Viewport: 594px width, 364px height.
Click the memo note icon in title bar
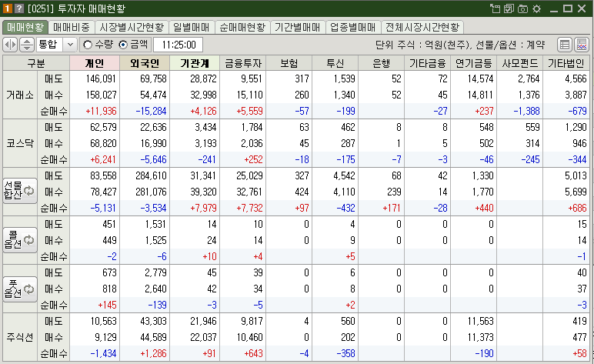click(509, 8)
